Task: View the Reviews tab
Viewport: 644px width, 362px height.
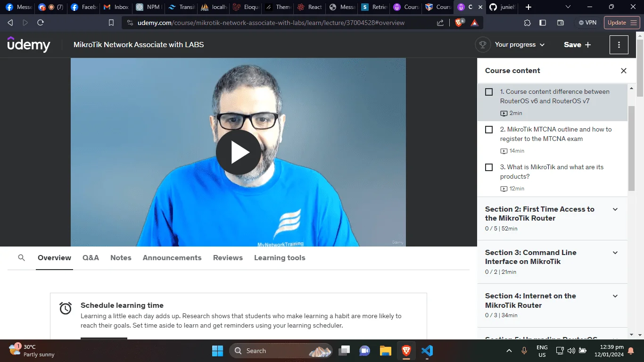Action: tap(228, 258)
